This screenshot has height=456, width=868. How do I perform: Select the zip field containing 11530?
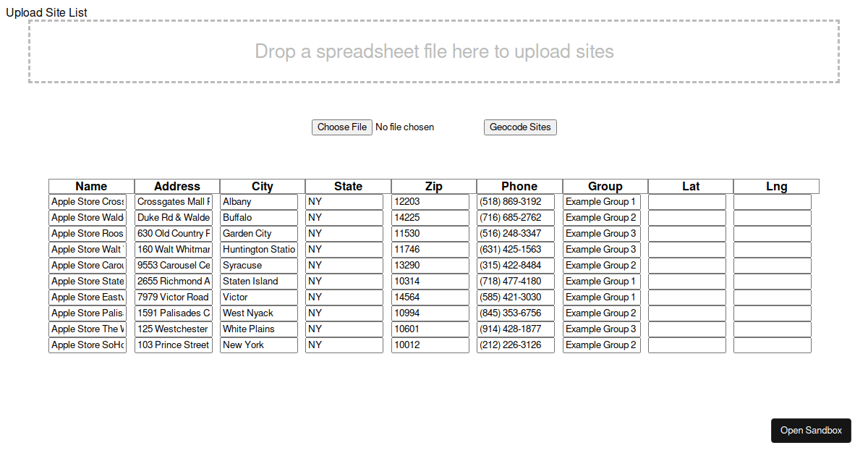[430, 234]
